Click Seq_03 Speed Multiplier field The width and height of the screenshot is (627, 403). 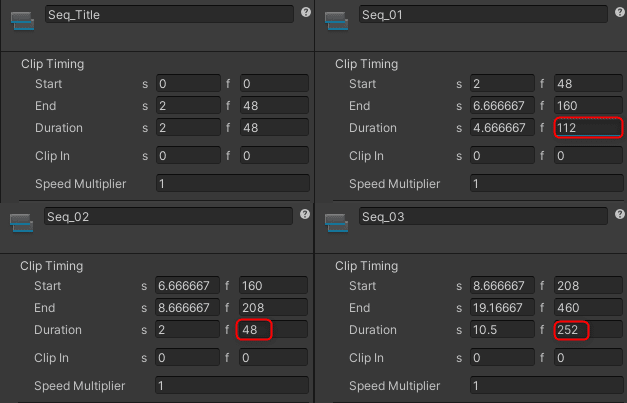pos(547,385)
